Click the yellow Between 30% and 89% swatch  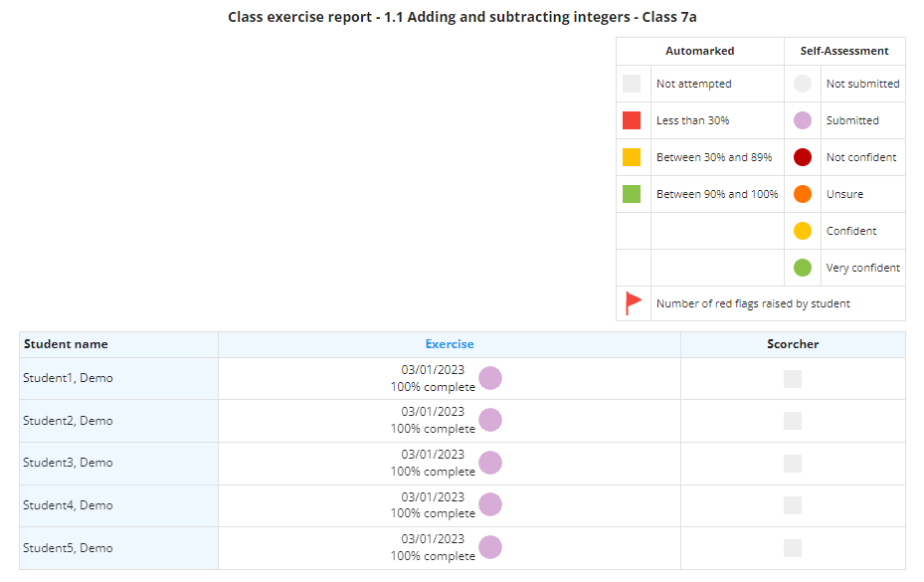[x=632, y=157]
